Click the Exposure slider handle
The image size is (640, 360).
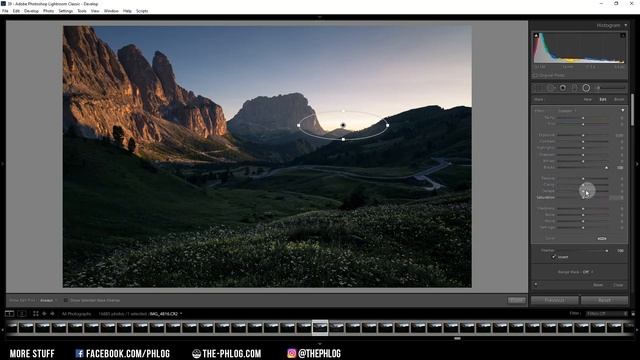tap(583, 135)
